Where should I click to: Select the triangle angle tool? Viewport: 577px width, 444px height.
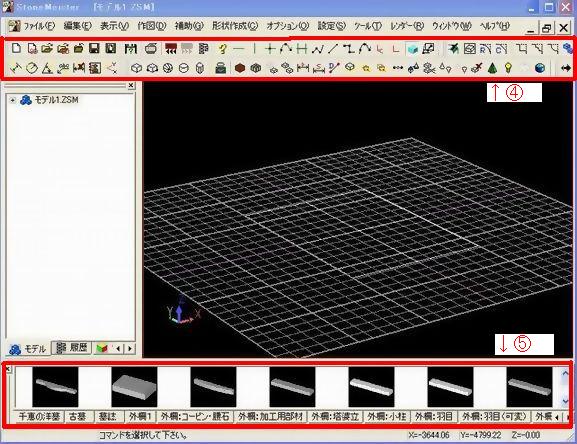(47, 68)
